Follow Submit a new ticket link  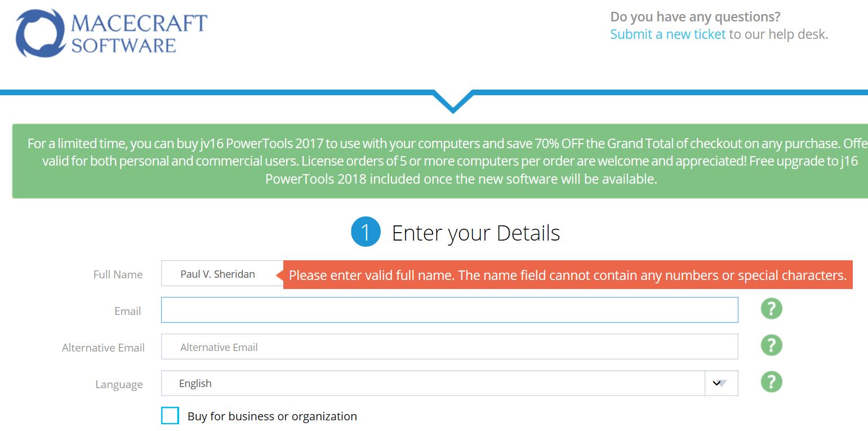[668, 34]
